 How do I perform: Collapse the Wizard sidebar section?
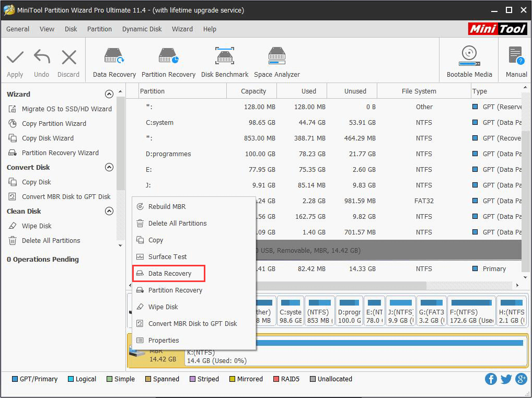(109, 95)
